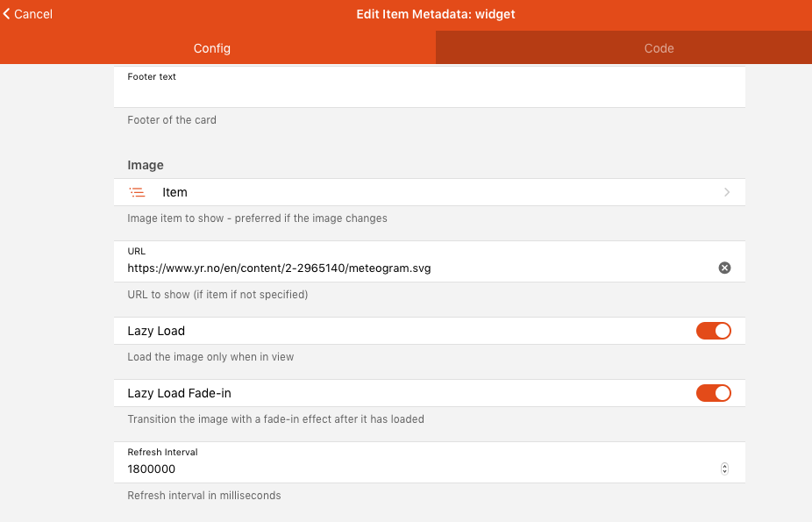The height and width of the screenshot is (522, 812).
Task: Focus the URL input with meteogram.svg link
Action: pyautogui.click(x=412, y=268)
